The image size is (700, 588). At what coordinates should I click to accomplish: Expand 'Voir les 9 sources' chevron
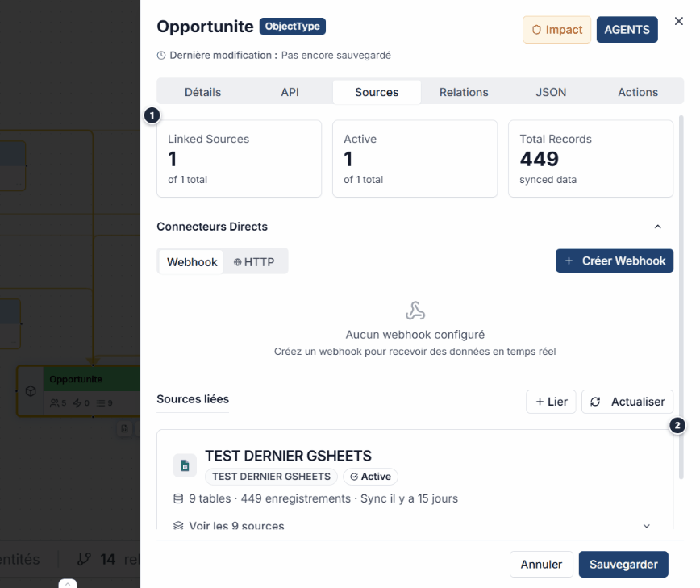point(646,526)
